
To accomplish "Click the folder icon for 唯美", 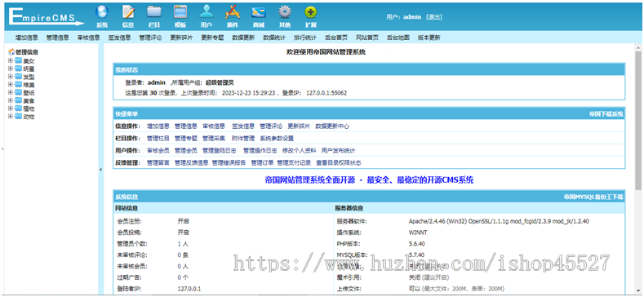I will click(19, 84).
